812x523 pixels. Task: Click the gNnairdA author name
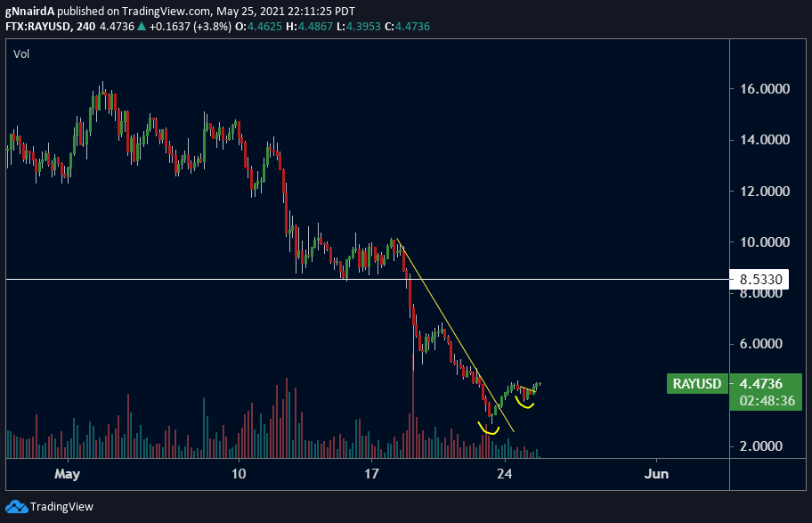click(x=29, y=11)
